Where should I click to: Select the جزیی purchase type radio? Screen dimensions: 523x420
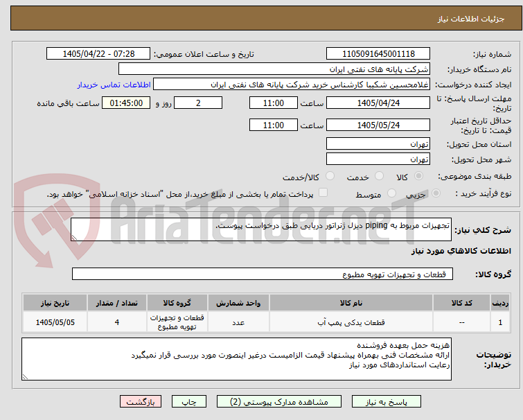436,193
